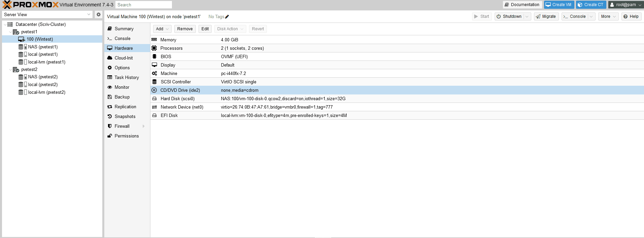Collapse the pvetest1 tree node
Viewport: 644px width, 238px height.
pos(10,32)
